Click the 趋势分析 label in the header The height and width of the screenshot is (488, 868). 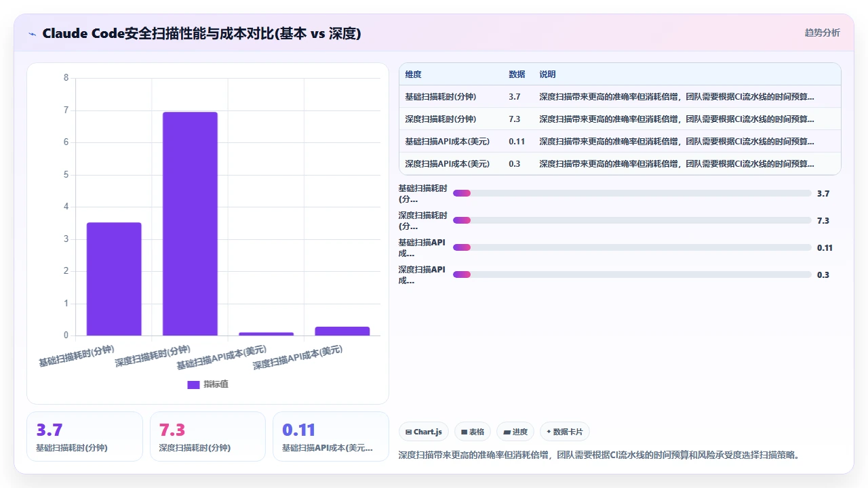822,33
